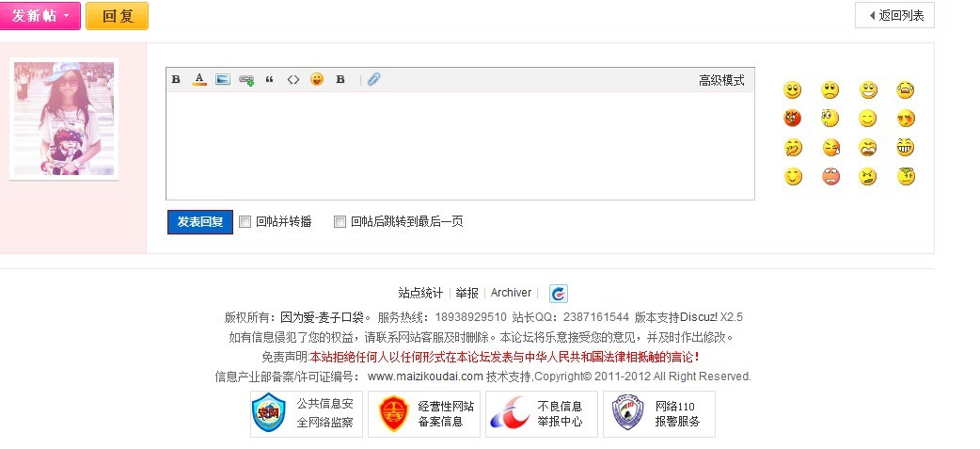
Task: Click the blue-red icon after Archiver
Action: click(x=558, y=294)
